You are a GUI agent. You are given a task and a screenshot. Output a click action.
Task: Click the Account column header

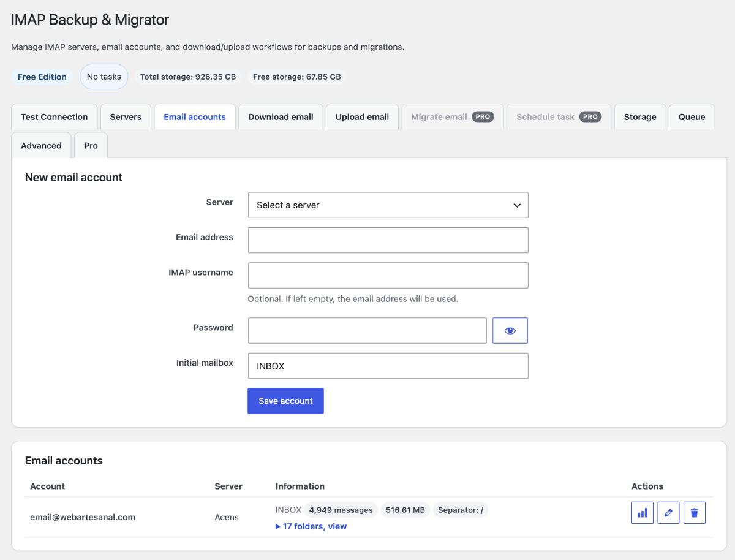tap(47, 486)
